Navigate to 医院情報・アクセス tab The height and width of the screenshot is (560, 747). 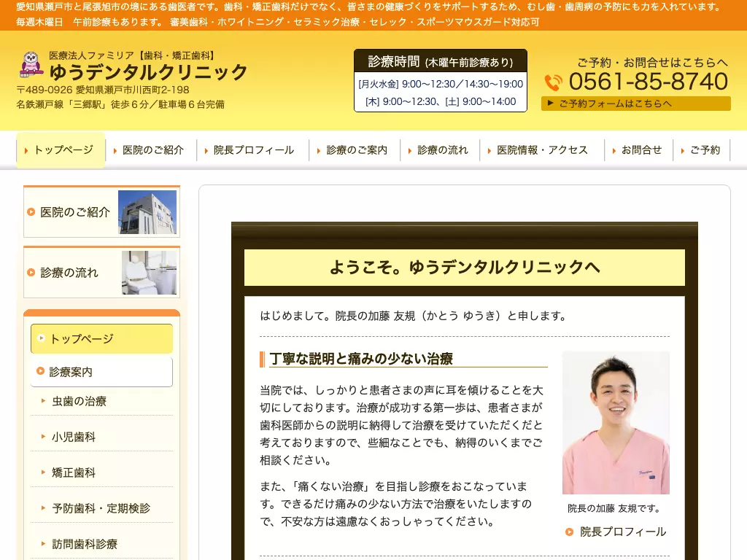[x=542, y=150]
